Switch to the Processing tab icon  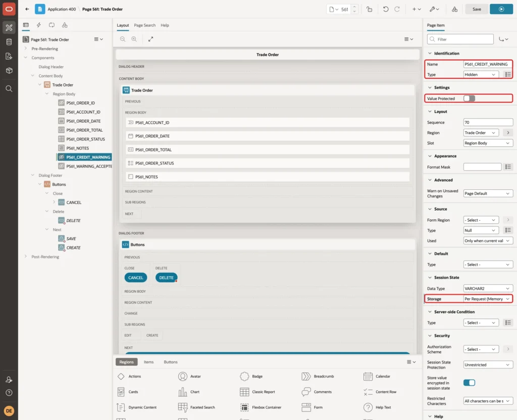coord(52,25)
